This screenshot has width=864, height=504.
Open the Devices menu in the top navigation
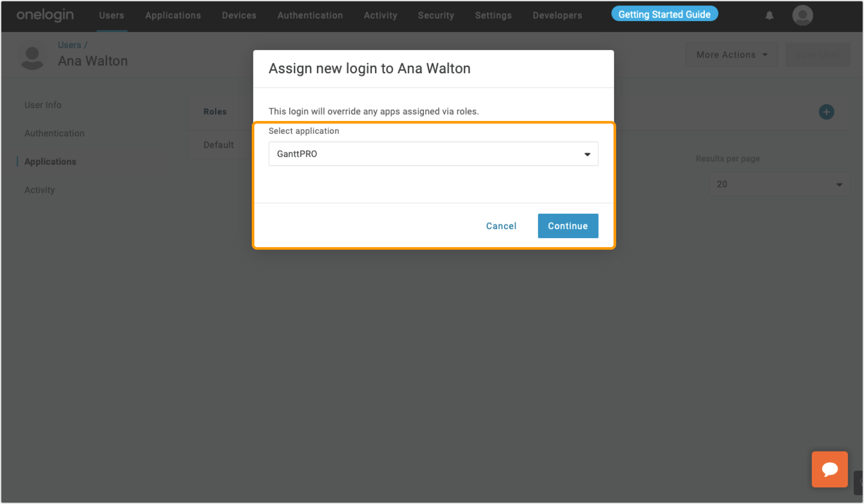pyautogui.click(x=239, y=16)
